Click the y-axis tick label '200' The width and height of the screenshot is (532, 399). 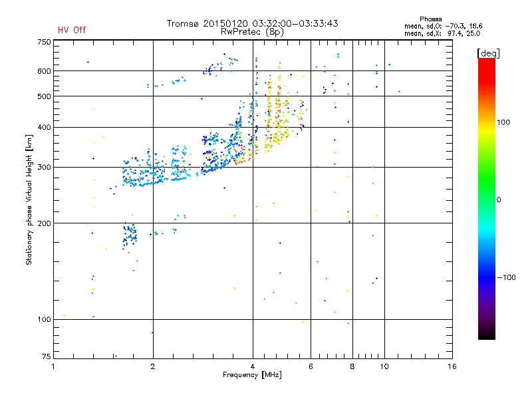pos(44,223)
